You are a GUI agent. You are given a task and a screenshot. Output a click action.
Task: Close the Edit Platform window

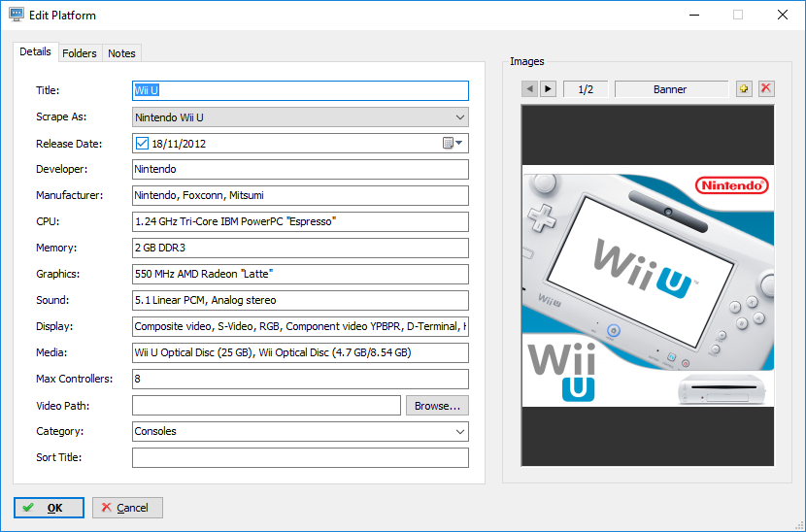coord(783,15)
